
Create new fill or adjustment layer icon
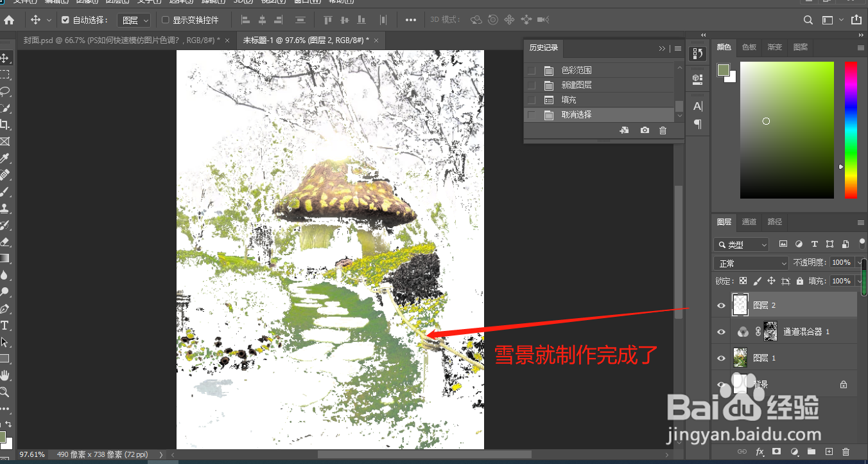pyautogui.click(x=794, y=452)
